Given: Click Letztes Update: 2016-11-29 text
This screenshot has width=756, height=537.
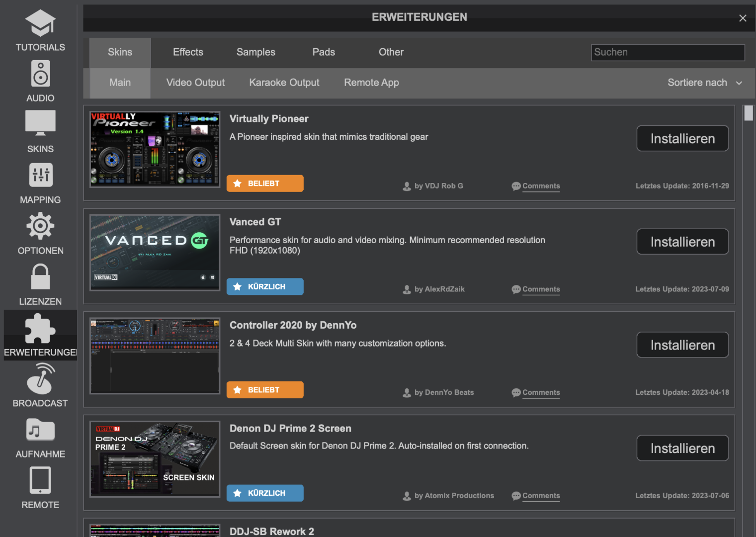Looking at the screenshot, I should click(x=682, y=186).
